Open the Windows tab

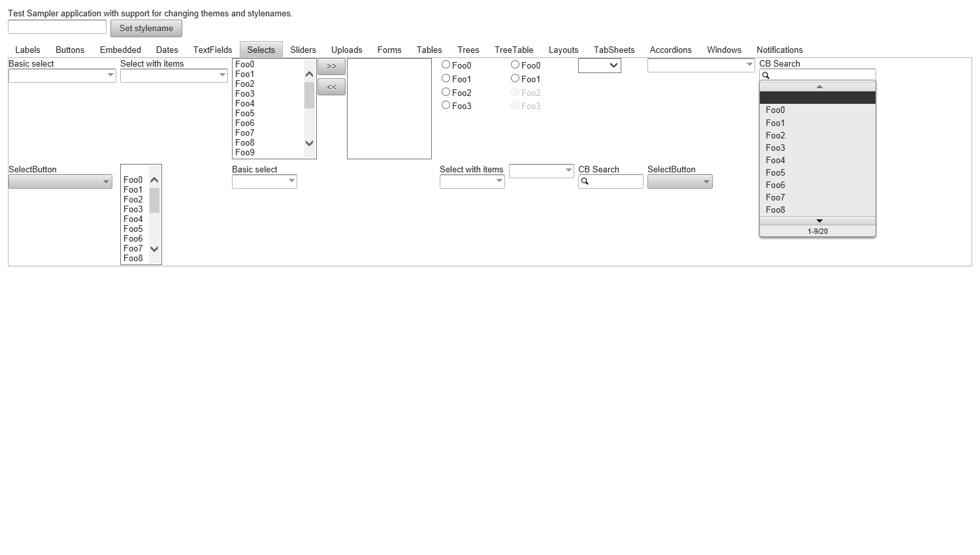[x=724, y=50]
